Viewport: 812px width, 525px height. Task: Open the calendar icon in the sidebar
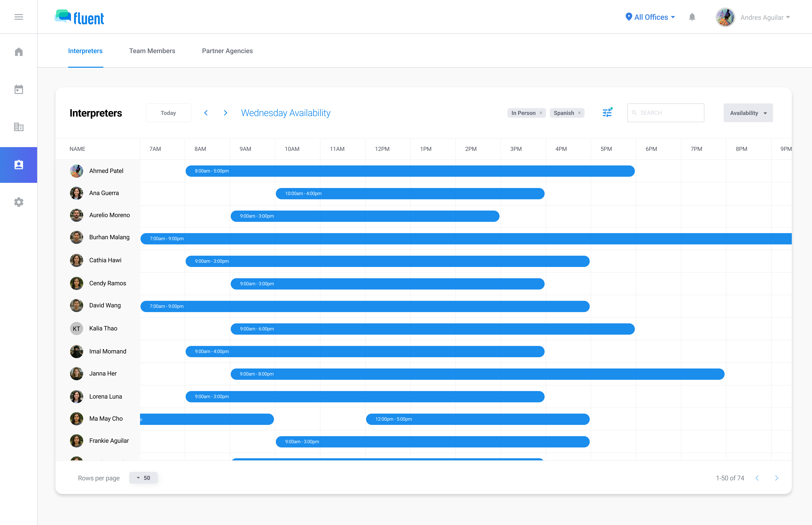coord(19,89)
